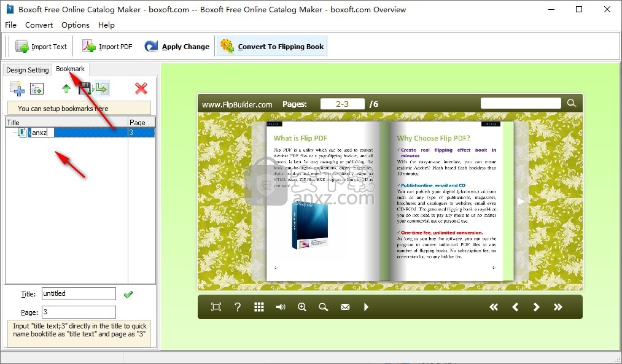Click 'One-time fee, unlimited conversion.' text

tap(442, 233)
